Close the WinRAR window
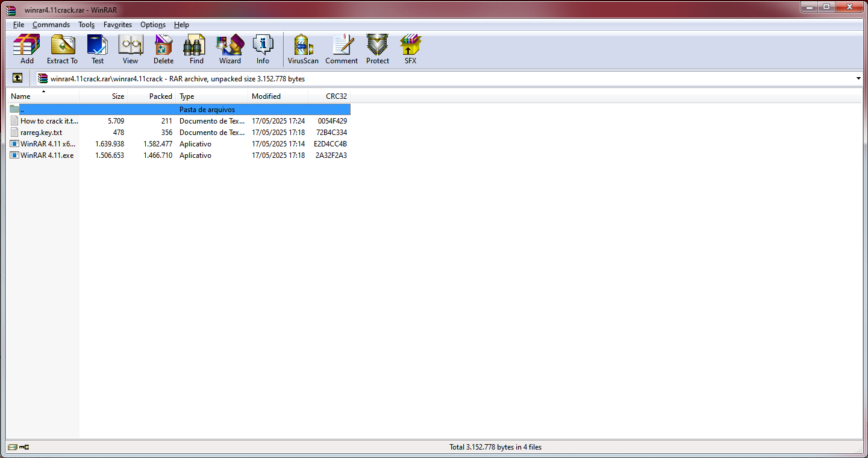 click(849, 7)
